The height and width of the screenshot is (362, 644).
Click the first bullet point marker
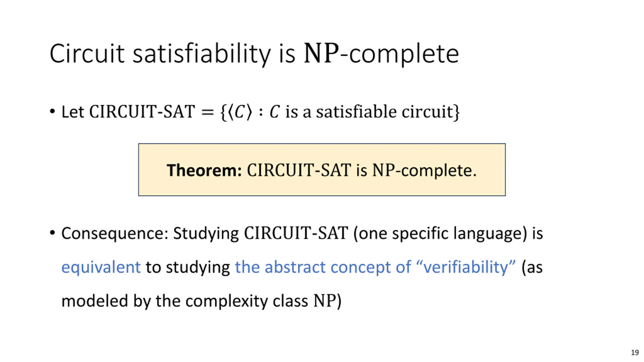coord(52,111)
